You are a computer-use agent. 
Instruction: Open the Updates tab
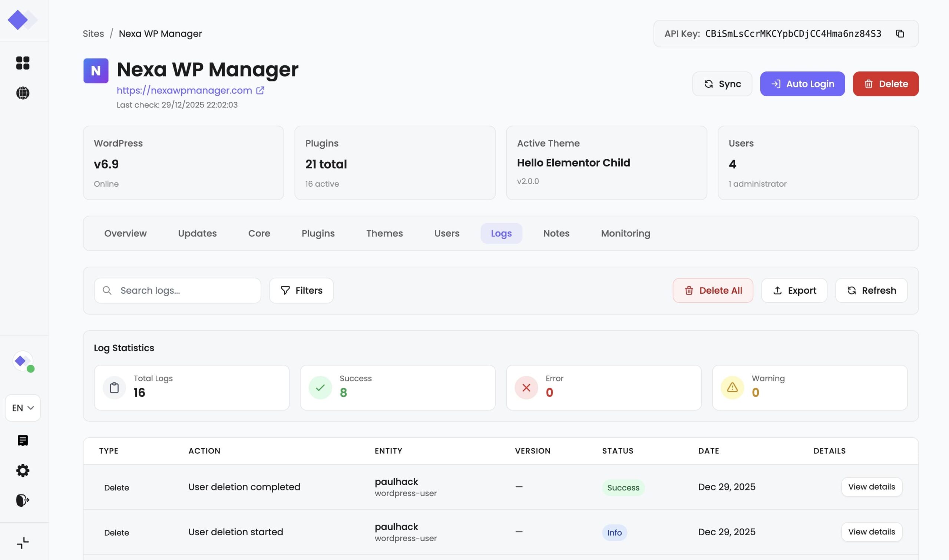[197, 233]
